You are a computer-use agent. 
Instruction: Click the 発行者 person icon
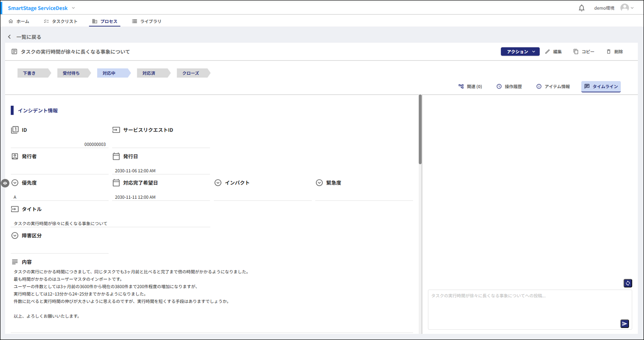coord(15,156)
